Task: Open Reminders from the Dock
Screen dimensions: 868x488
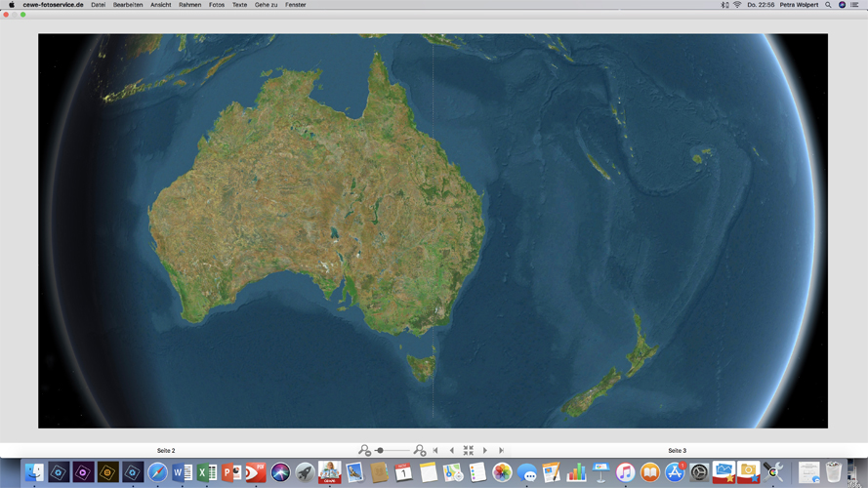Action: [477, 472]
